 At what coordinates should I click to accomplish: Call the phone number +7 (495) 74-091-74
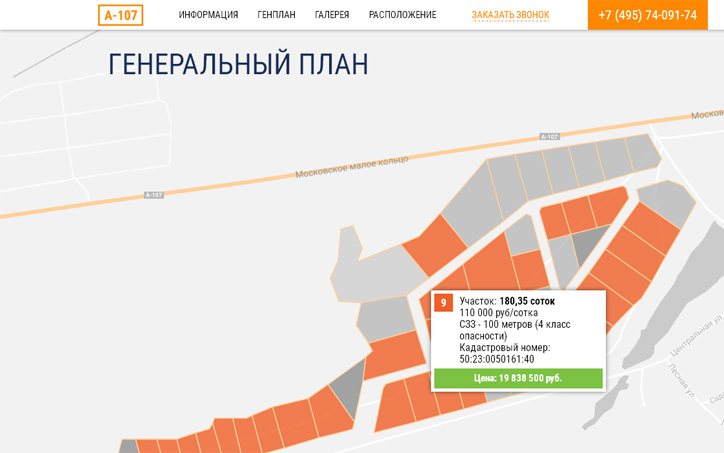(647, 15)
